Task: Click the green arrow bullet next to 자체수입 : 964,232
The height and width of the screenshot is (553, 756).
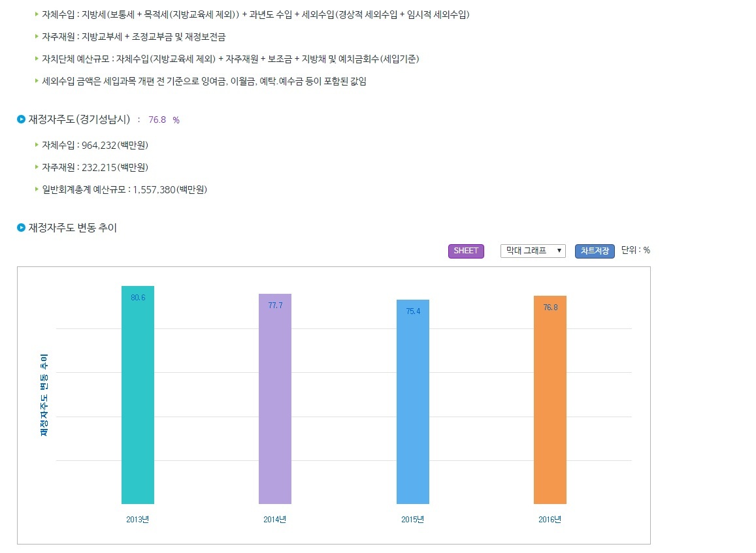Action: click(x=37, y=144)
